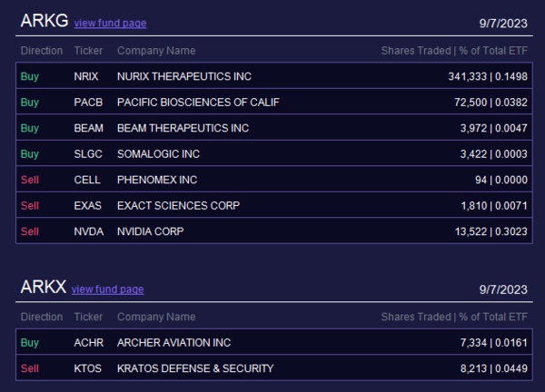Select SOMALOGIC INC company name
Screen dimensions: 545x392
pos(158,154)
